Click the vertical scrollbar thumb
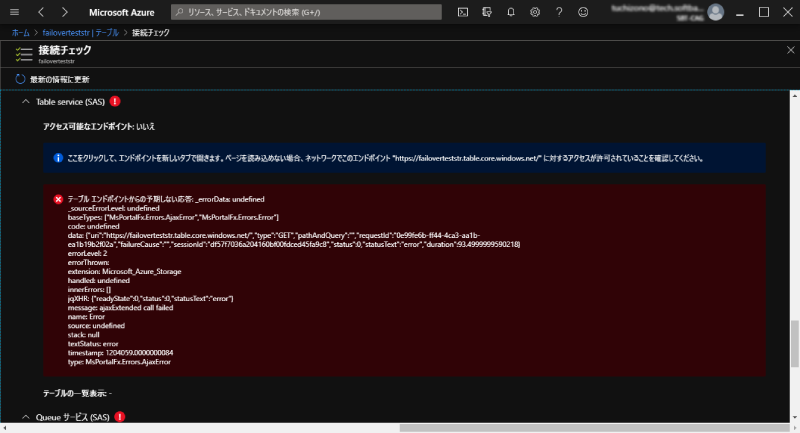The width and height of the screenshot is (800, 433). click(x=794, y=344)
